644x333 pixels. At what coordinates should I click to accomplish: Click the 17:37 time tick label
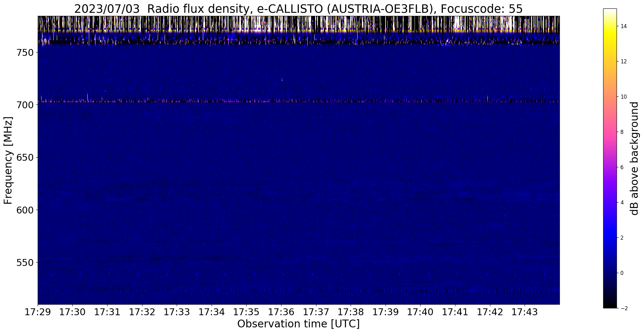point(316,312)
